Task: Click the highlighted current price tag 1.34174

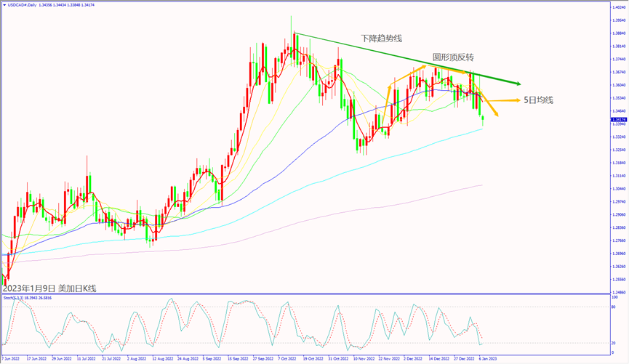Action: tap(617, 119)
